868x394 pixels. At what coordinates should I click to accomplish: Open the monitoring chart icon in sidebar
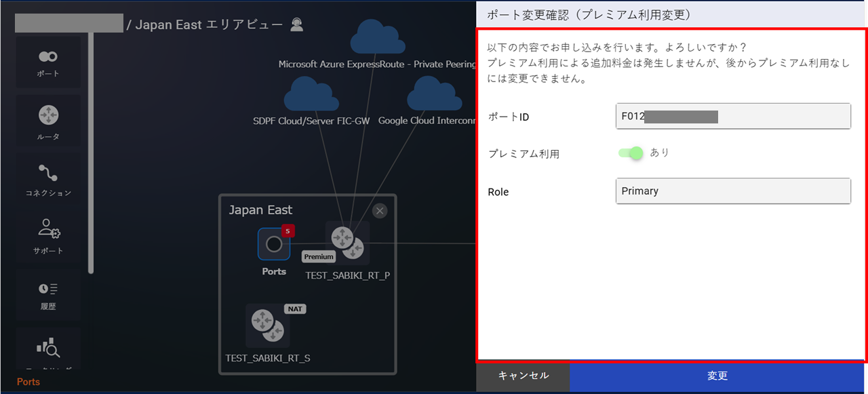click(x=47, y=349)
